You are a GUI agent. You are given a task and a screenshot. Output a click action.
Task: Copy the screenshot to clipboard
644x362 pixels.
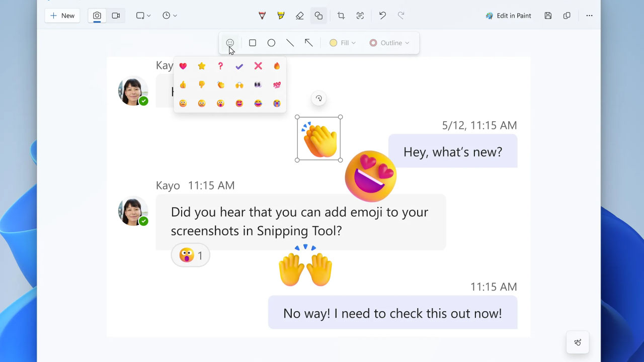click(567, 16)
